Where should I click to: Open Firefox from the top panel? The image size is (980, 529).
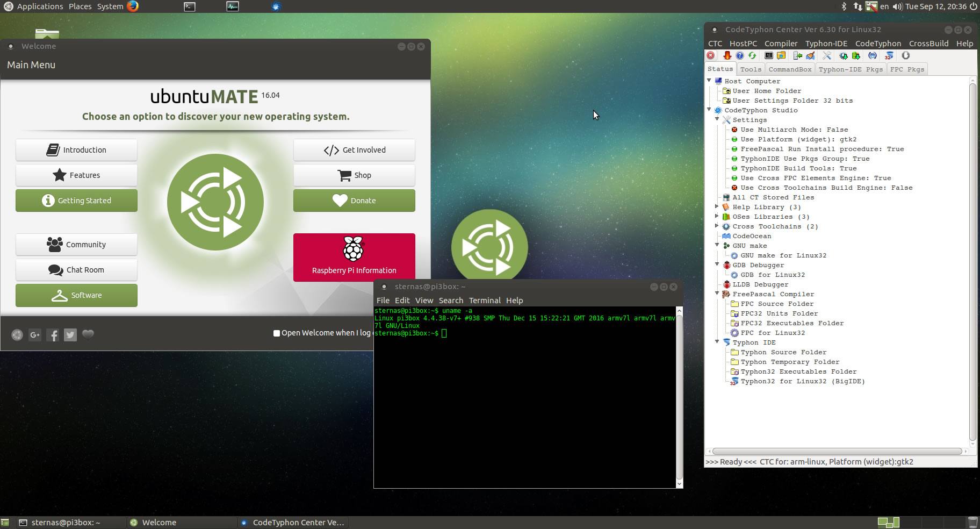(133, 6)
